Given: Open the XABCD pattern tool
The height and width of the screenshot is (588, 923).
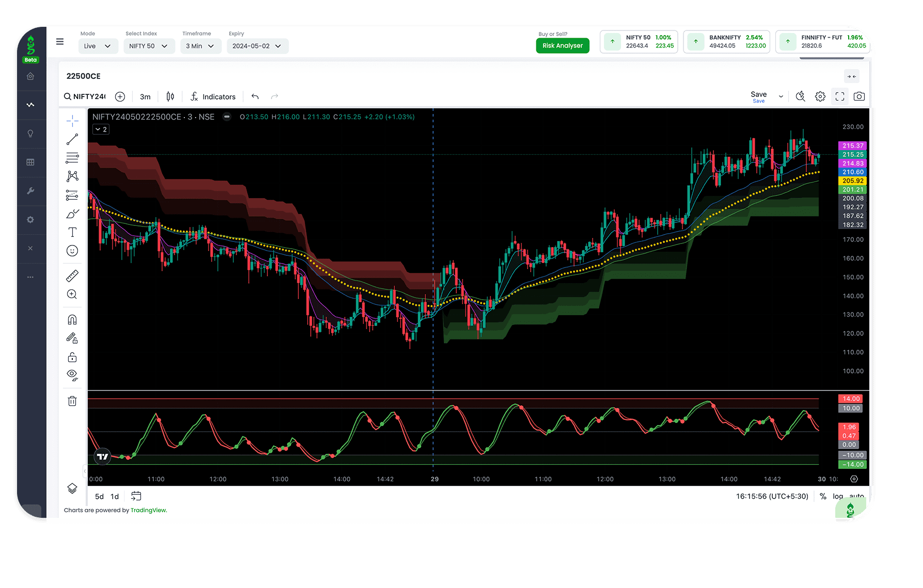Looking at the screenshot, I should [72, 175].
